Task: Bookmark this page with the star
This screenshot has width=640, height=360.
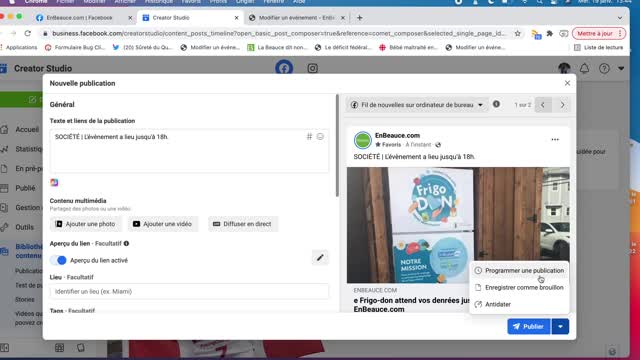Action: tap(518, 33)
